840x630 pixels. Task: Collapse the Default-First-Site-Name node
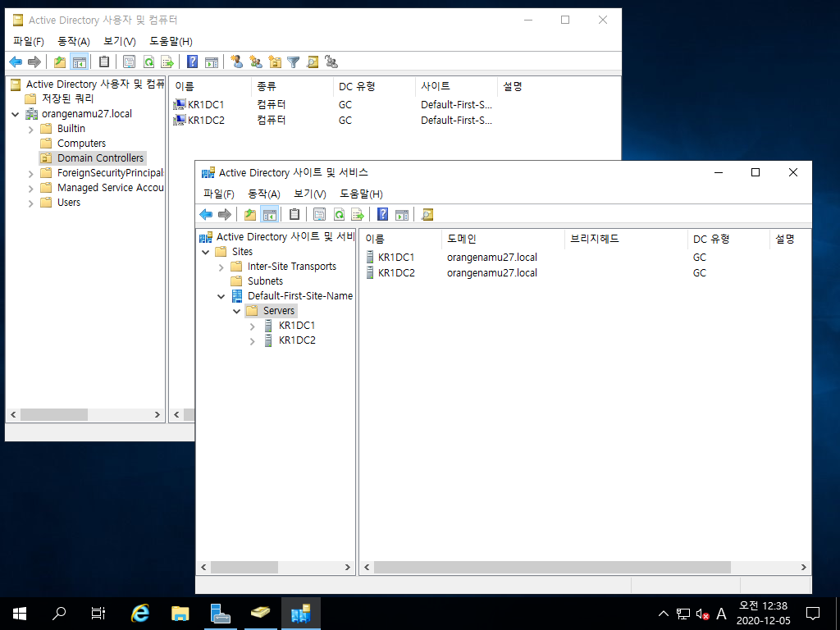[x=221, y=296]
